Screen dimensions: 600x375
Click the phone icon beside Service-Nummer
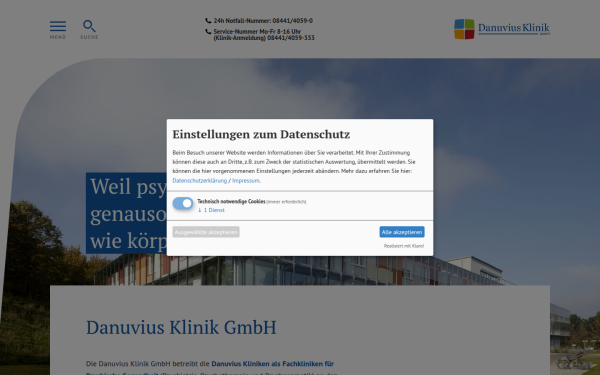[x=208, y=31]
